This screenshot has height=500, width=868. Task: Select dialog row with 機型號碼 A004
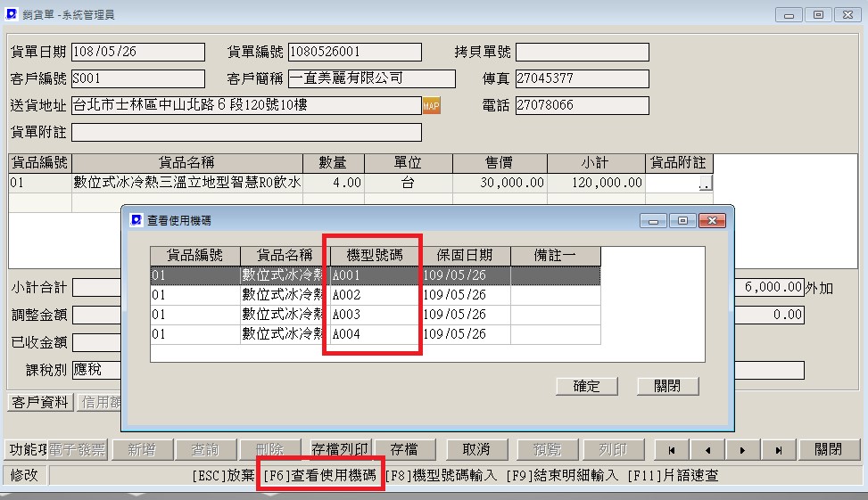click(376, 334)
